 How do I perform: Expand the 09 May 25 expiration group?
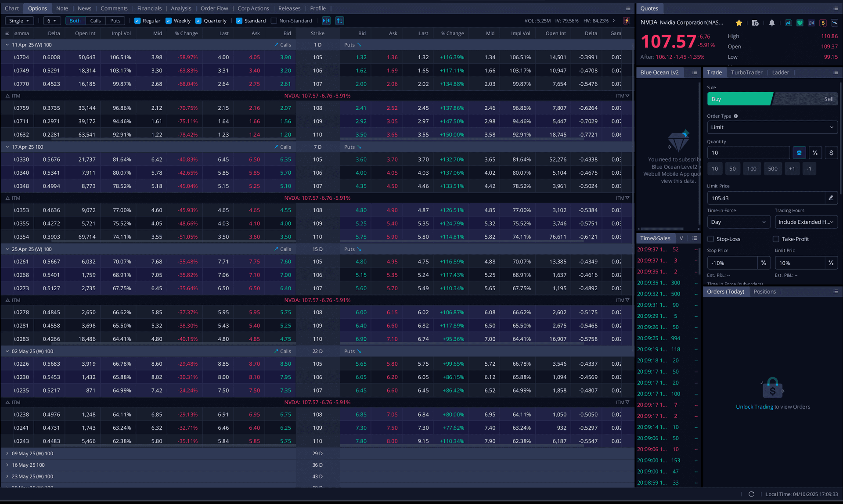pos(7,453)
